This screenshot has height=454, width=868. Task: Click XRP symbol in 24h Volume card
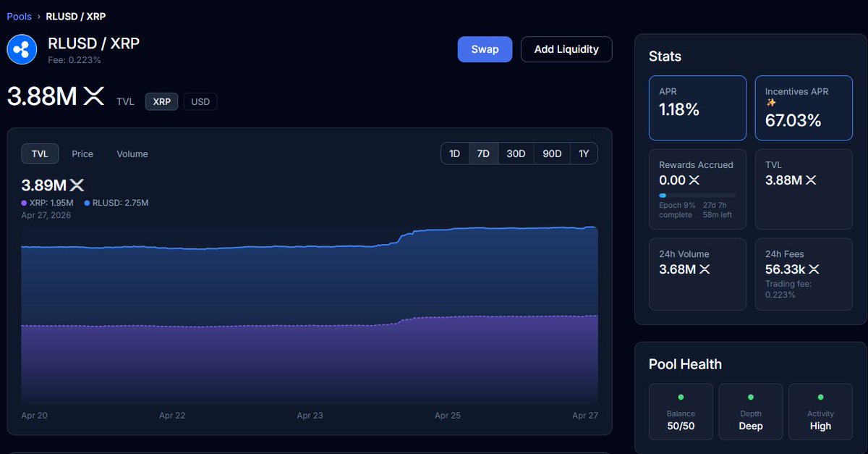[705, 269]
